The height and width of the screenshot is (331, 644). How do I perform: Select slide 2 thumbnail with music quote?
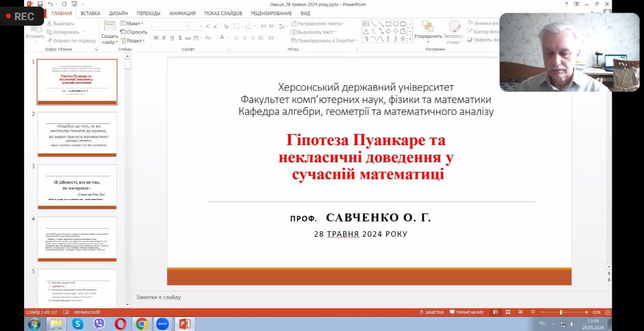pos(77,135)
